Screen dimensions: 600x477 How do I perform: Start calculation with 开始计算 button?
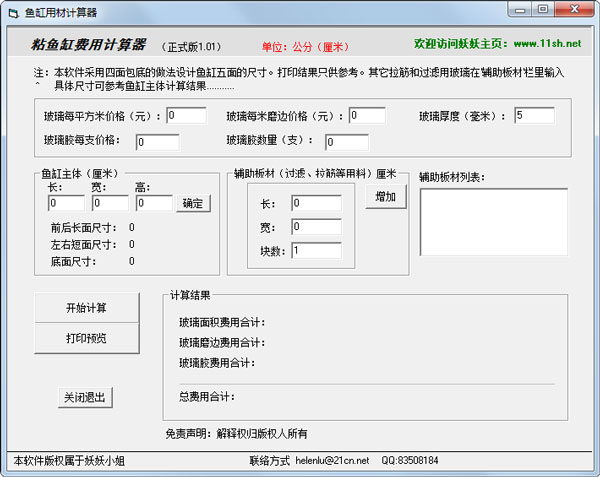(x=86, y=307)
